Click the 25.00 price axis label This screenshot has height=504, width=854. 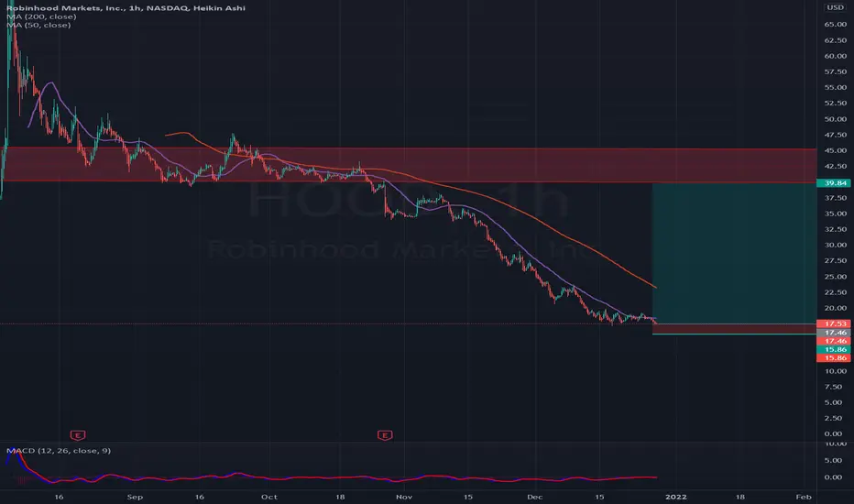(835, 277)
